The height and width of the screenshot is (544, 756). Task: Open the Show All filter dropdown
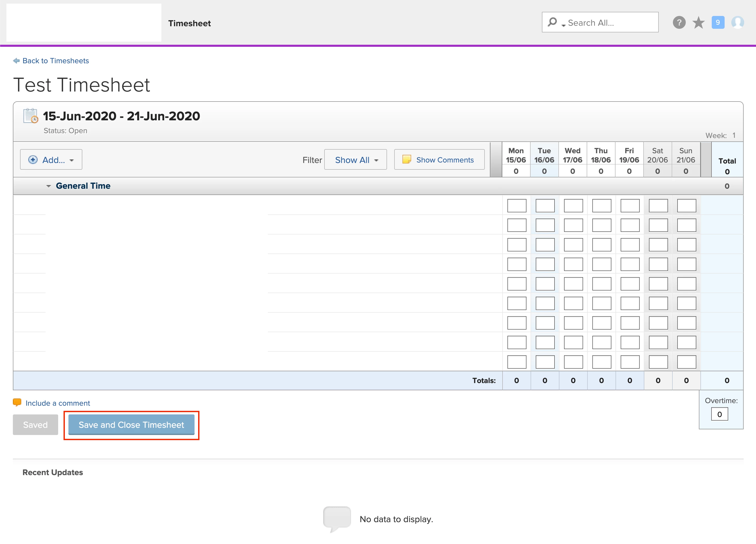pos(355,160)
